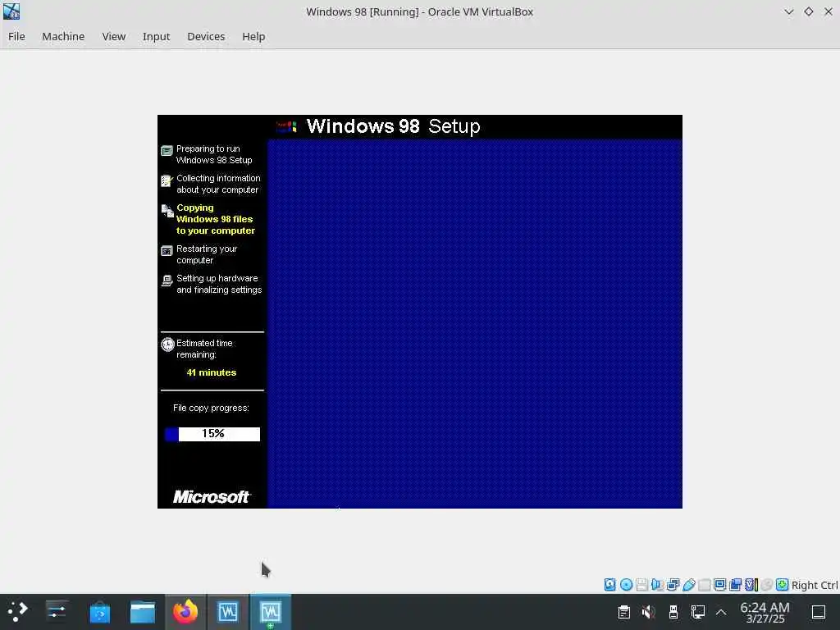This screenshot has height=630, width=840.
Task: Open the File menu
Action: (x=16, y=36)
